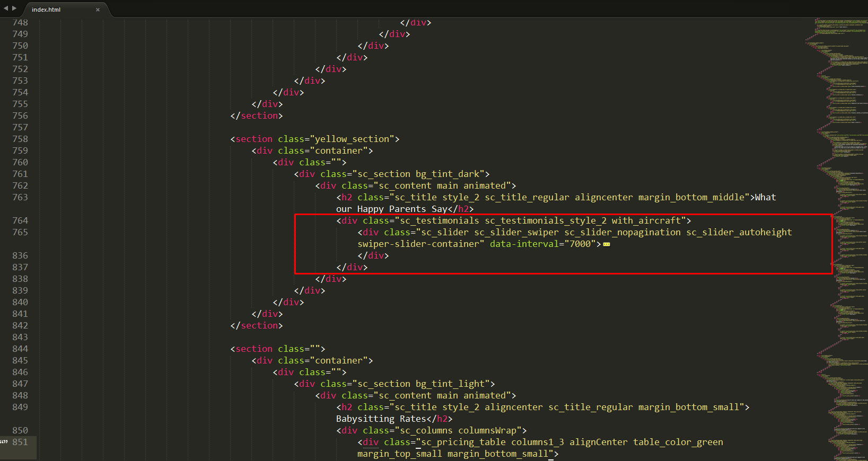Click the "Babysitting Rates" heading text

381,419
